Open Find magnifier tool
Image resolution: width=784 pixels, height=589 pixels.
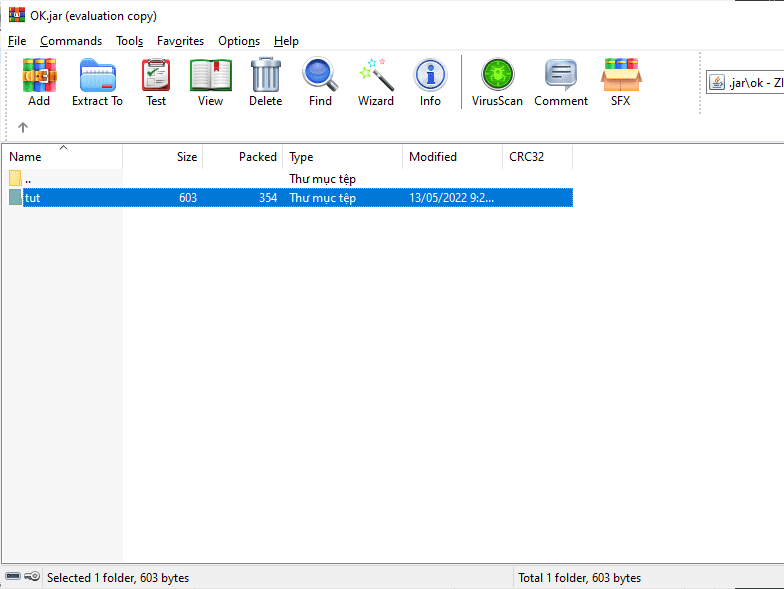(x=320, y=75)
